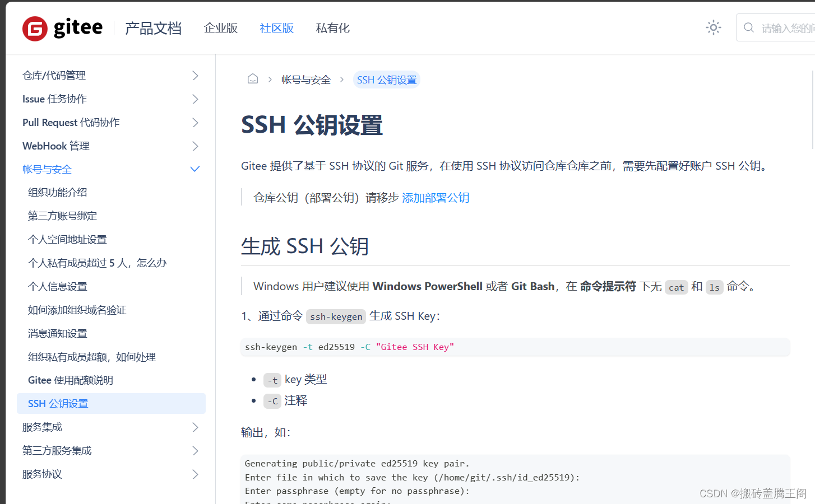Click the ssh-keygen command code block
815x504 pixels.
point(515,347)
